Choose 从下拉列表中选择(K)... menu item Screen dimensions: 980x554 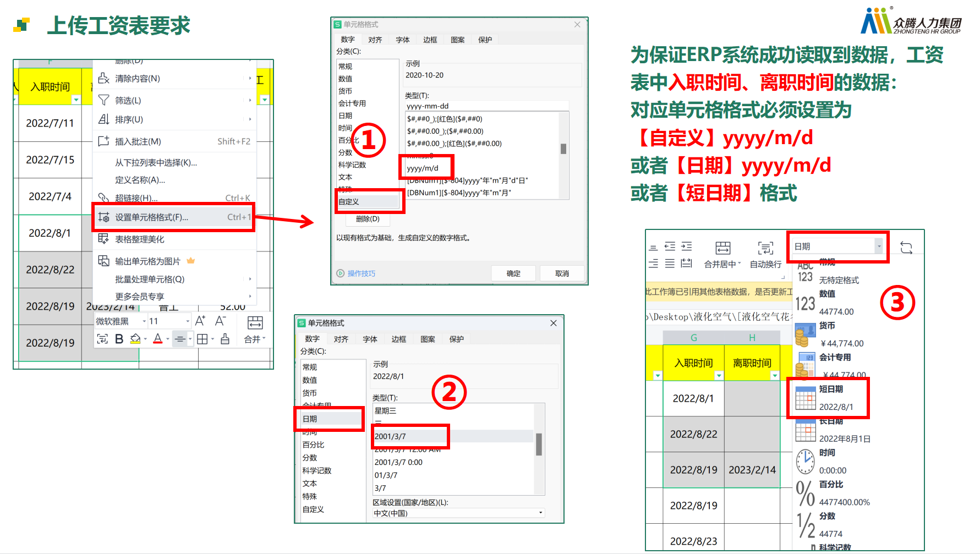tap(156, 163)
